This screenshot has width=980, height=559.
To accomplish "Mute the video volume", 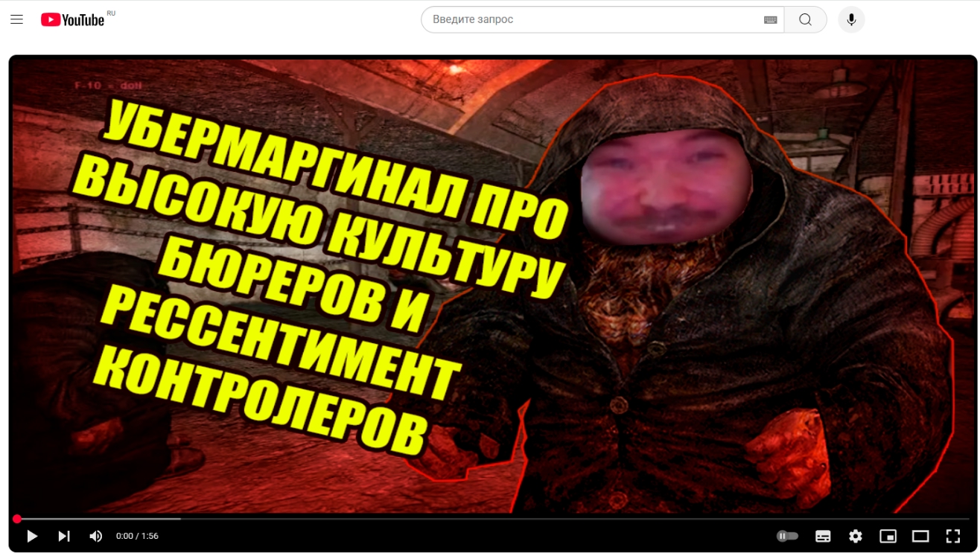I will tap(96, 536).
